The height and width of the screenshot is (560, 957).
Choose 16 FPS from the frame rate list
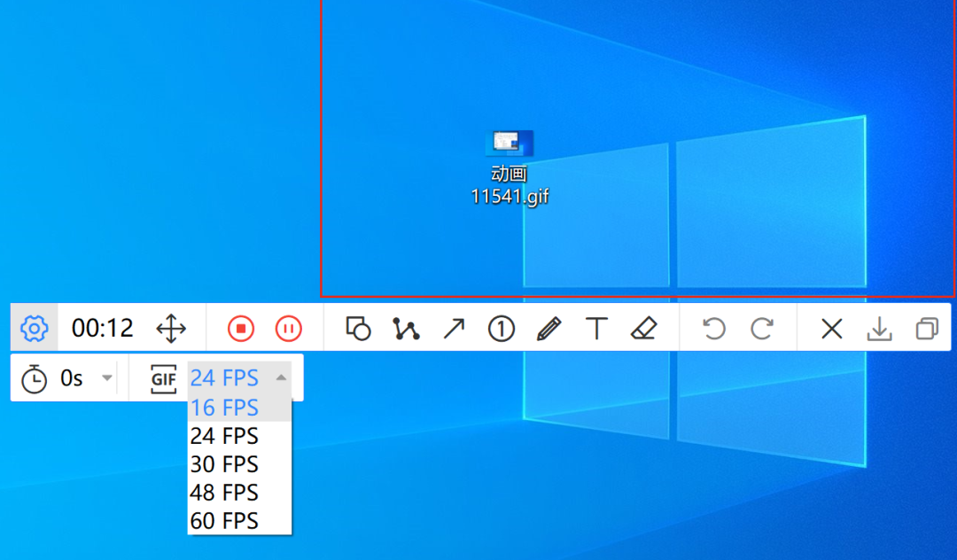pyautogui.click(x=224, y=407)
